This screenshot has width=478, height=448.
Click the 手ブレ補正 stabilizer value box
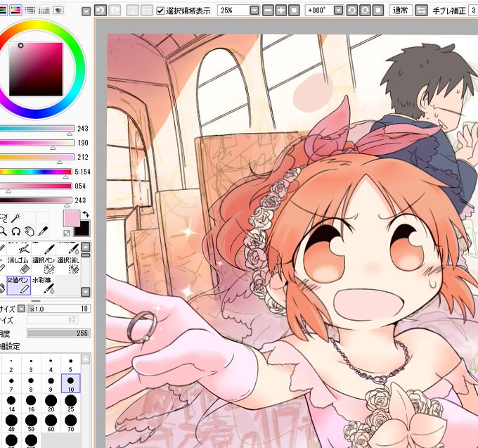point(473,11)
